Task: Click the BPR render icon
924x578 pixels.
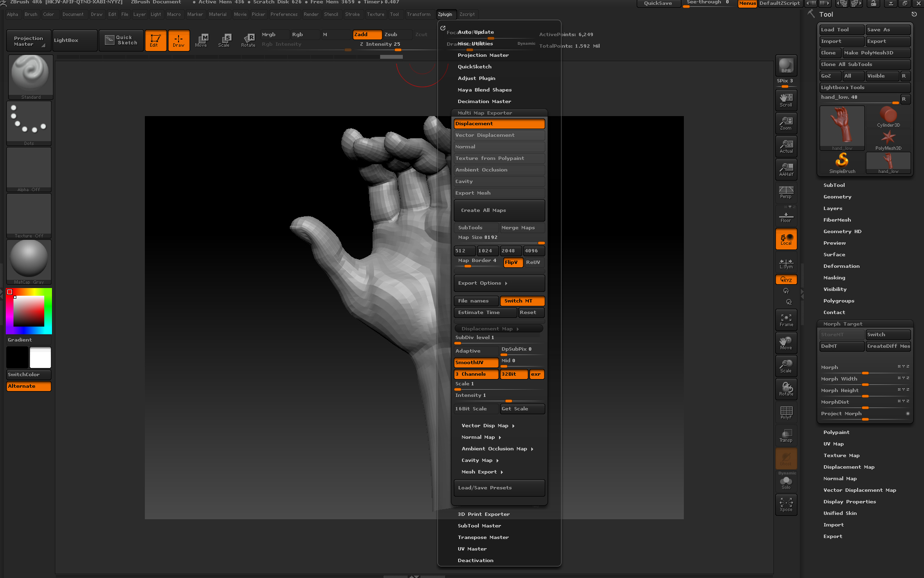Action: point(786,66)
